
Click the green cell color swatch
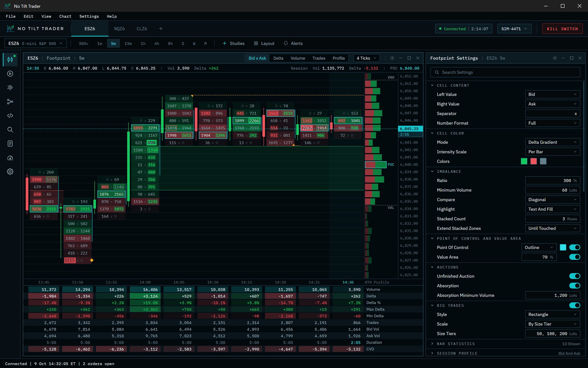[524, 161]
